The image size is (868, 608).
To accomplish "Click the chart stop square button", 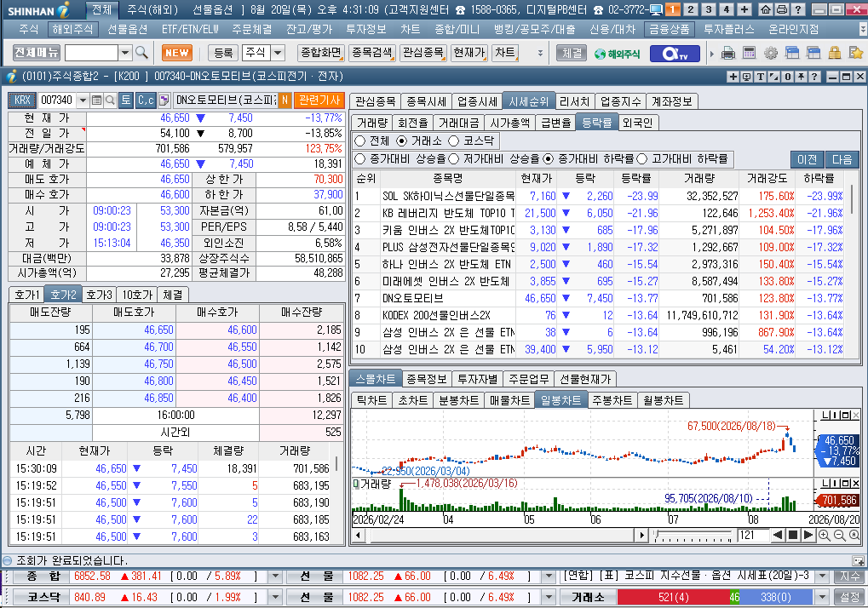I will click(x=793, y=535).
